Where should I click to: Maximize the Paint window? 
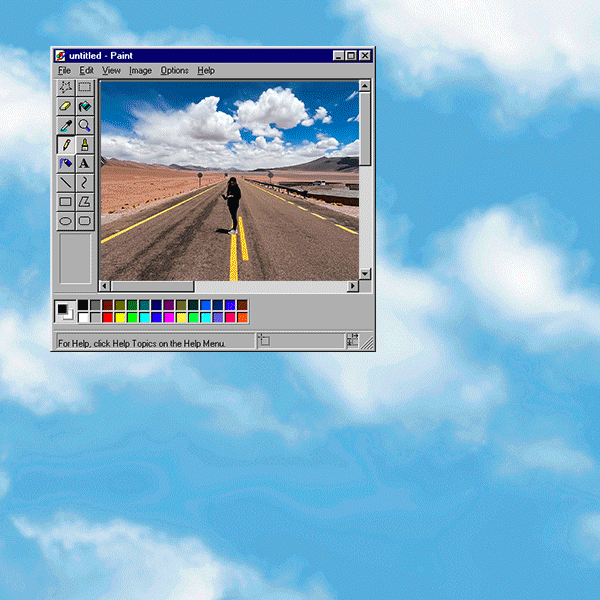(x=351, y=56)
